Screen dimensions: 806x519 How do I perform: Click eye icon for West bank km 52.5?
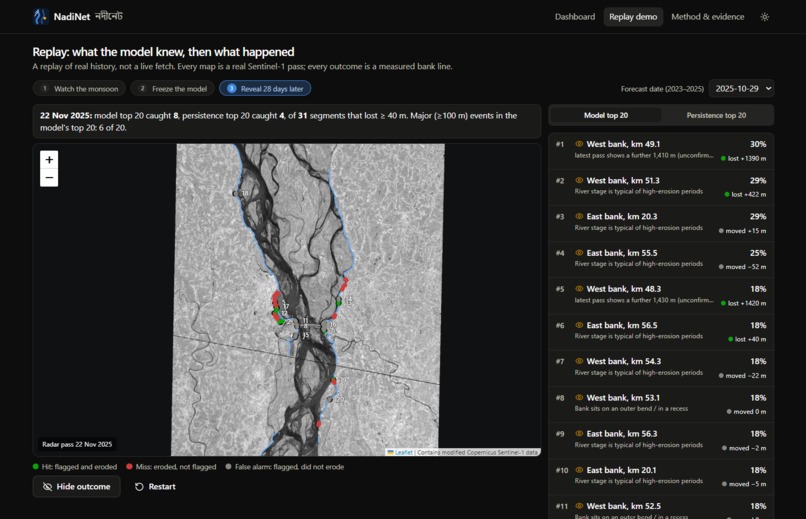click(x=579, y=506)
